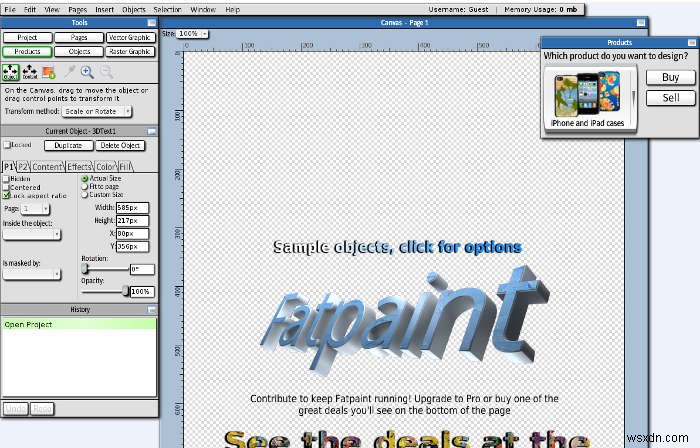This screenshot has height=448, width=700.
Task: Tick the Locked checkbox
Action: 7,145
